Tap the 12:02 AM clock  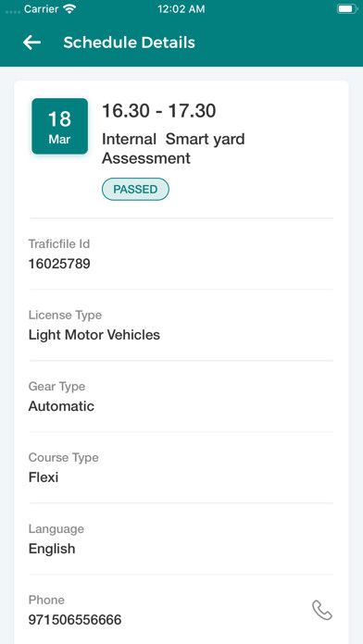pos(181,9)
